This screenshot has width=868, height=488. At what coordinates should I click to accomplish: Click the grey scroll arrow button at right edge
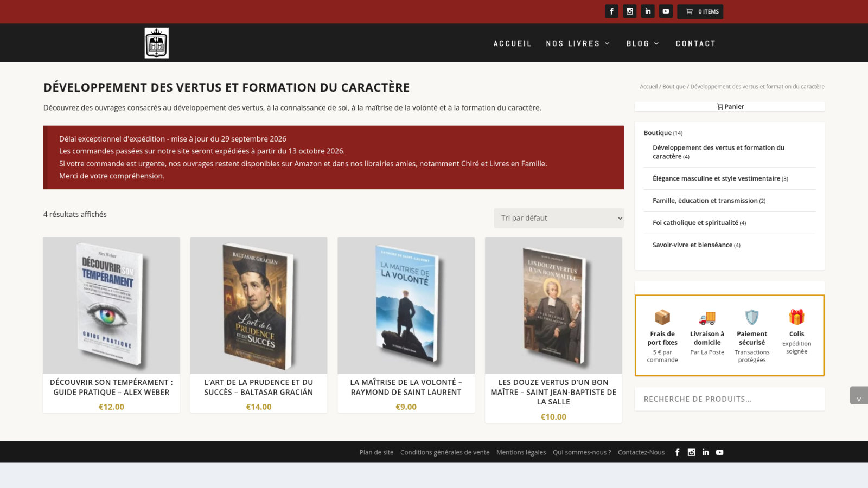click(x=859, y=395)
